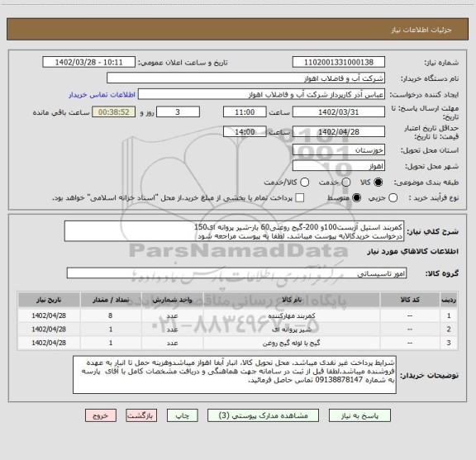Screen dimensions: 476x460
Task: Click the 'بازگشت' back button
Action: point(141,415)
